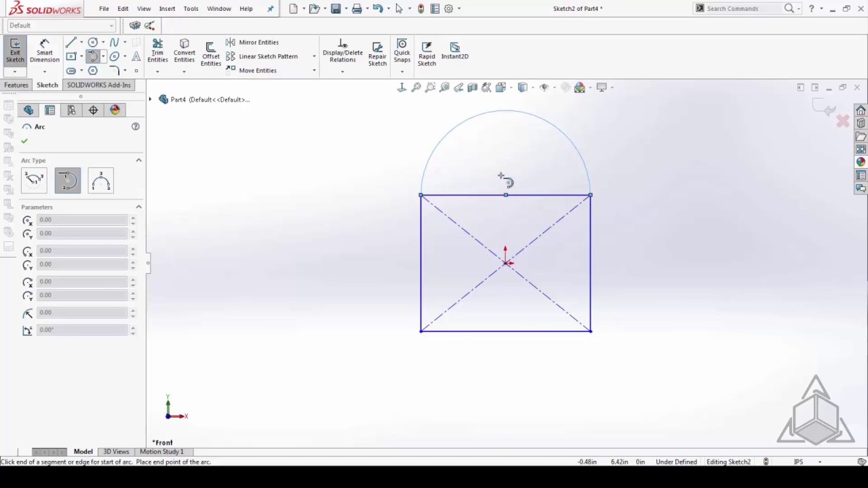The image size is (868, 488).
Task: Click the arc angle parameter field
Action: click(82, 330)
